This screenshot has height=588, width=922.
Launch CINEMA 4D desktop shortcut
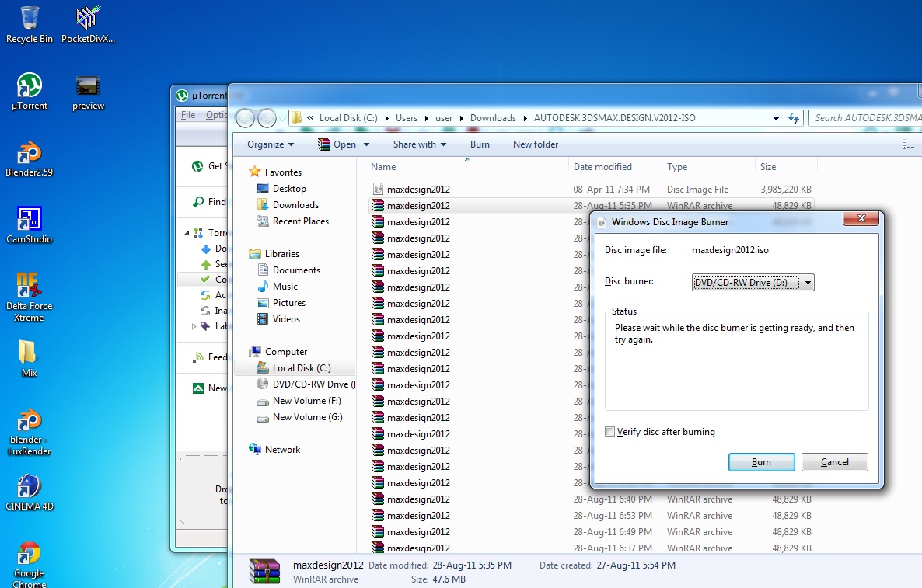pos(30,492)
